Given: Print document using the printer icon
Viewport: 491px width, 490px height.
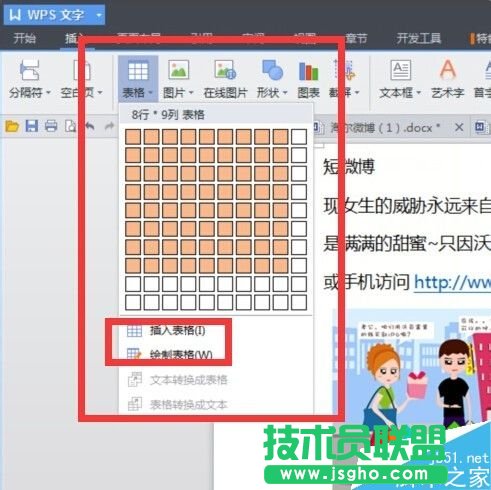Looking at the screenshot, I should click(51, 126).
